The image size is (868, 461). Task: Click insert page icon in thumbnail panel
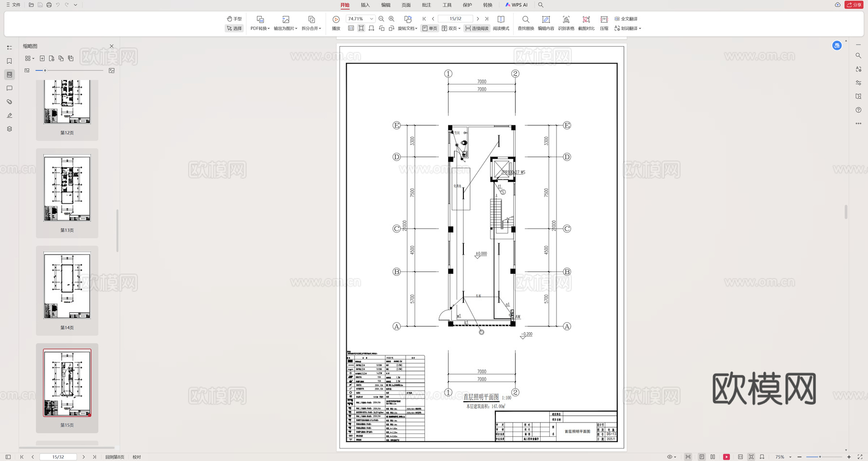[42, 58]
